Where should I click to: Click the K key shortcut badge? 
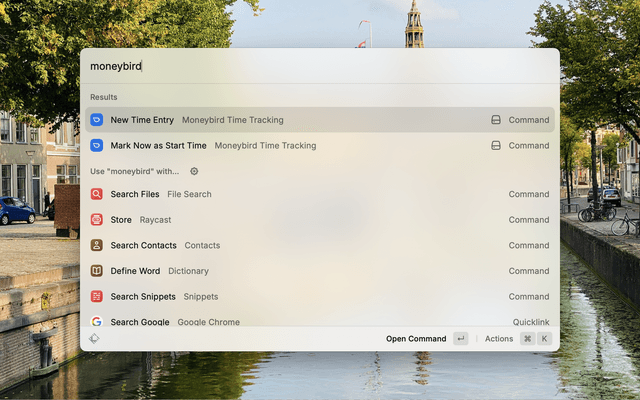coord(545,339)
